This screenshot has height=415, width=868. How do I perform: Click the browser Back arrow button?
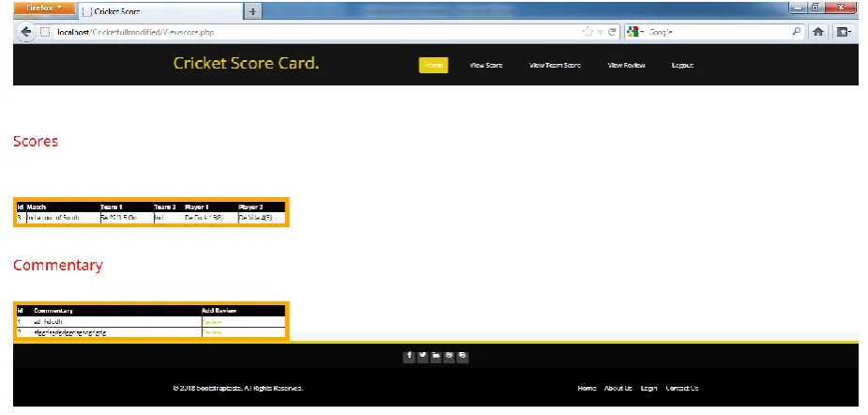pyautogui.click(x=25, y=32)
